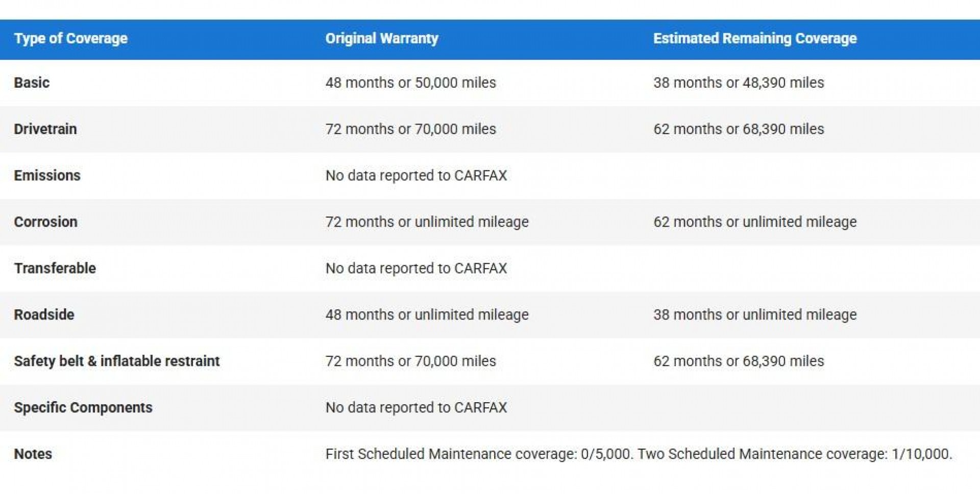Image resolution: width=980 pixels, height=494 pixels.
Task: Click Roadside 38 months or unlimited mileage
Action: pyautogui.click(x=754, y=315)
